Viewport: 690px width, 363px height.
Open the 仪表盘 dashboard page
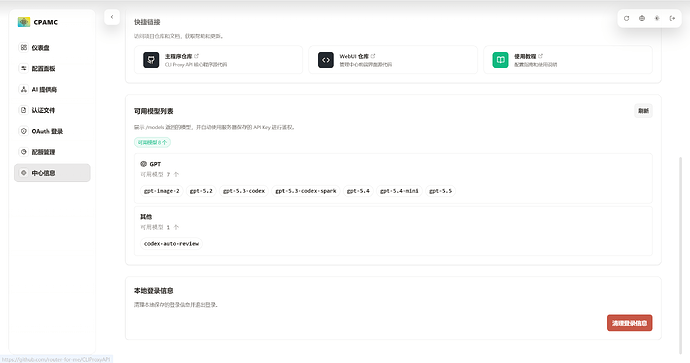coord(52,48)
